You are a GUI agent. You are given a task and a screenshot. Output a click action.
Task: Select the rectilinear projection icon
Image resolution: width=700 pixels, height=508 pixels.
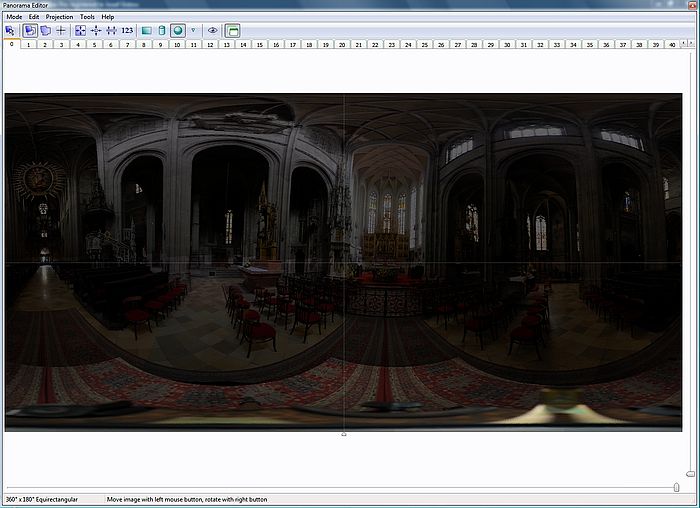coord(146,31)
